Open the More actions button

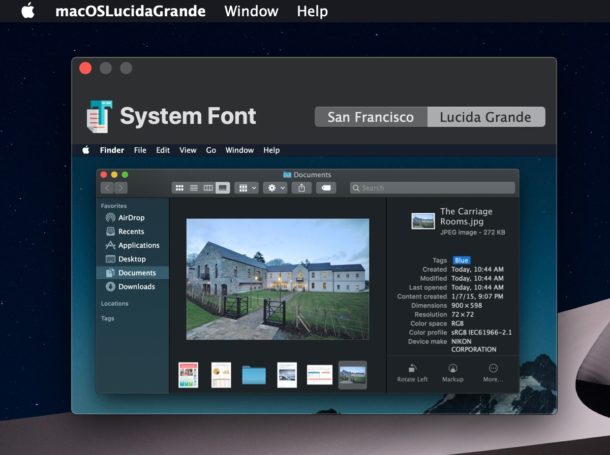[x=492, y=373]
